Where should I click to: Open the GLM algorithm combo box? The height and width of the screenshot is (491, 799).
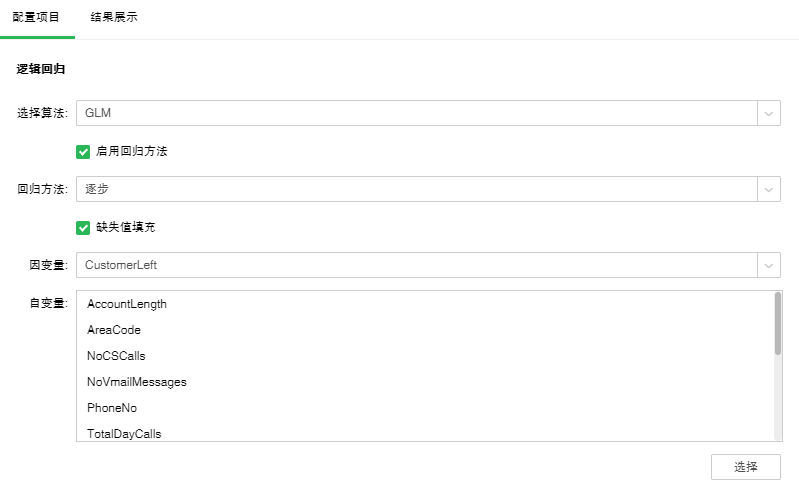pyautogui.click(x=415, y=113)
